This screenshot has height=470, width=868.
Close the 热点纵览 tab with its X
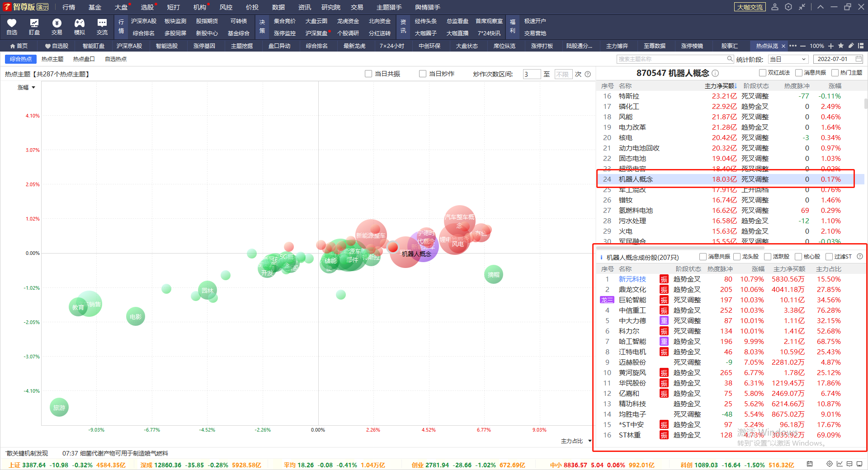783,46
